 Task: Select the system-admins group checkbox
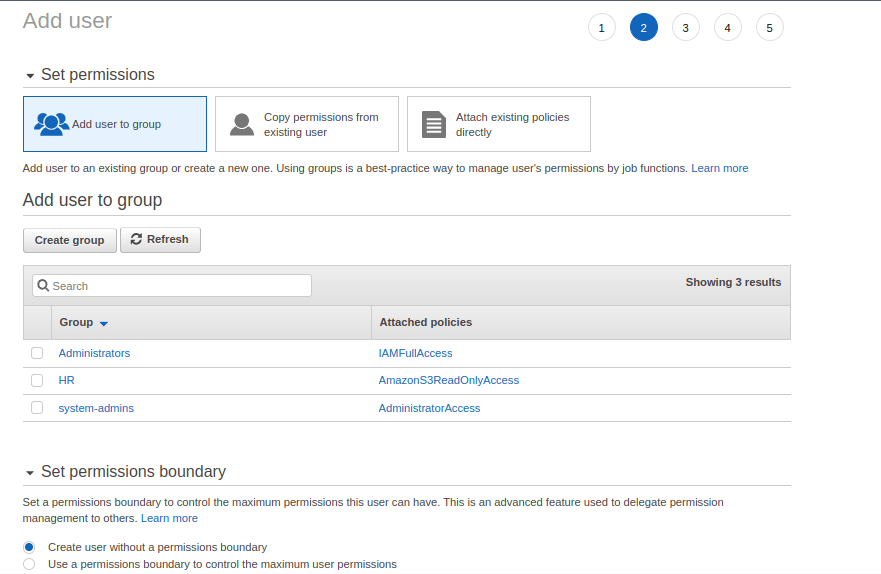click(37, 408)
